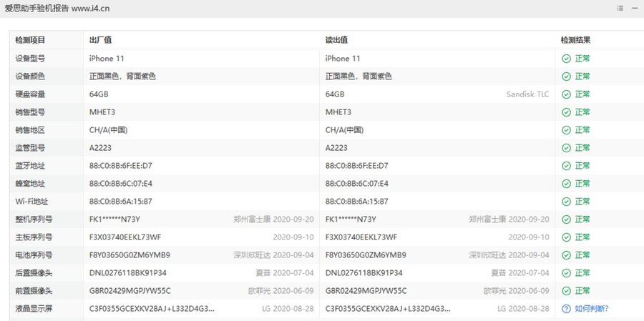Click the green check icon in 电池序列号 row
This screenshot has height=321, width=644.
(x=567, y=255)
